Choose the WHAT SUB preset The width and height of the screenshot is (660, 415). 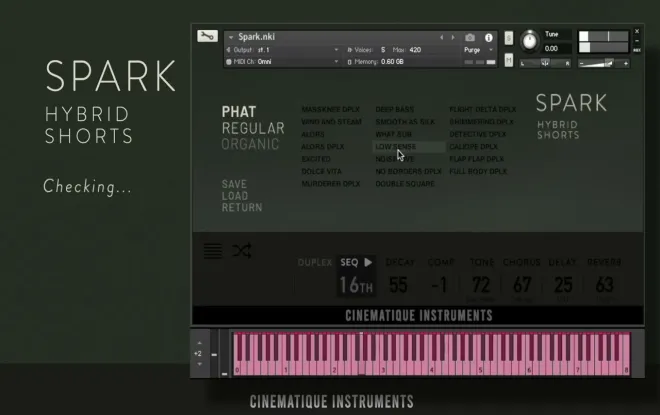[x=393, y=134]
